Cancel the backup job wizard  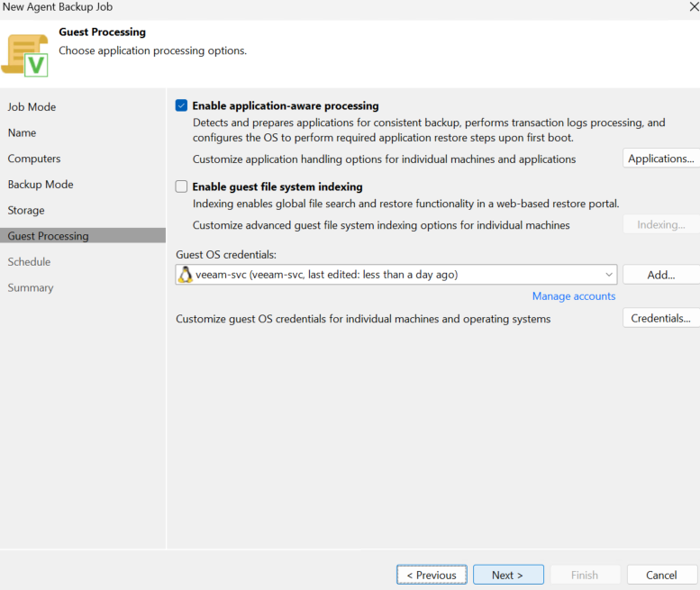[x=661, y=575]
